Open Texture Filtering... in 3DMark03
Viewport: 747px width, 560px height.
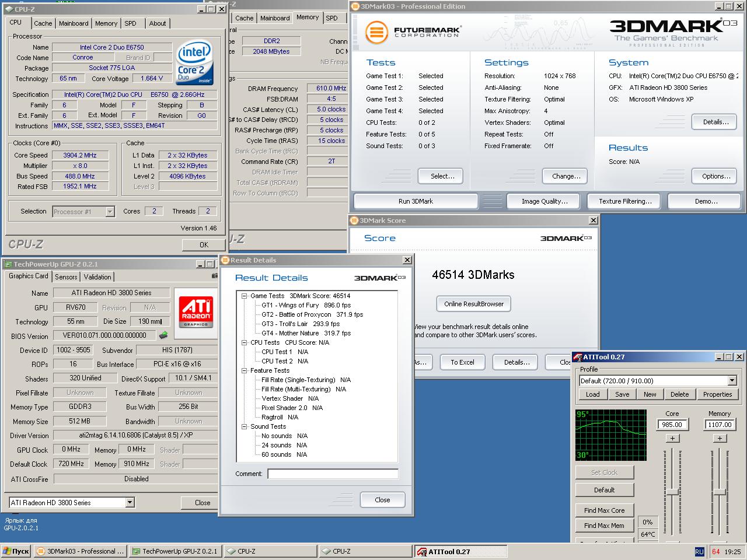click(x=625, y=201)
